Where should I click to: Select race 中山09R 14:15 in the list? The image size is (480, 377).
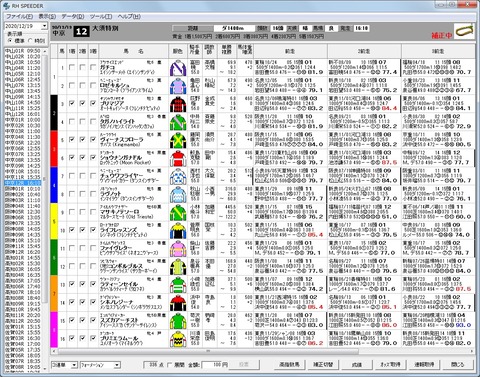click(x=22, y=97)
